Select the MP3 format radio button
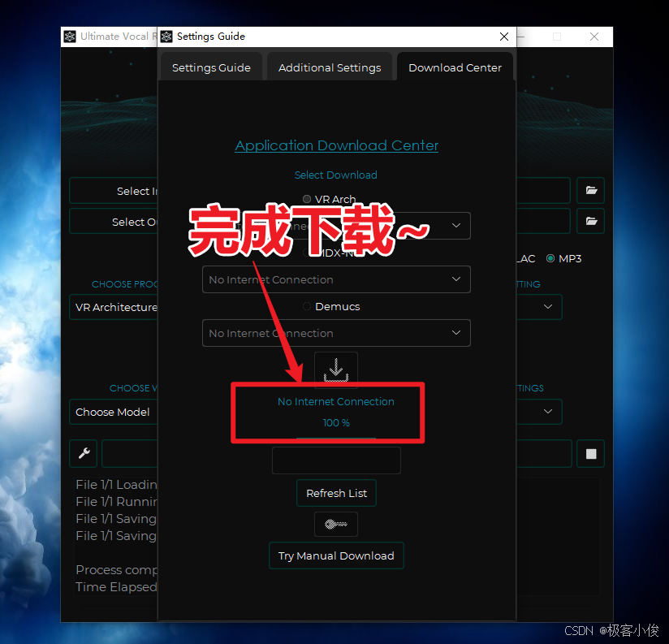669x644 pixels. 550,258
